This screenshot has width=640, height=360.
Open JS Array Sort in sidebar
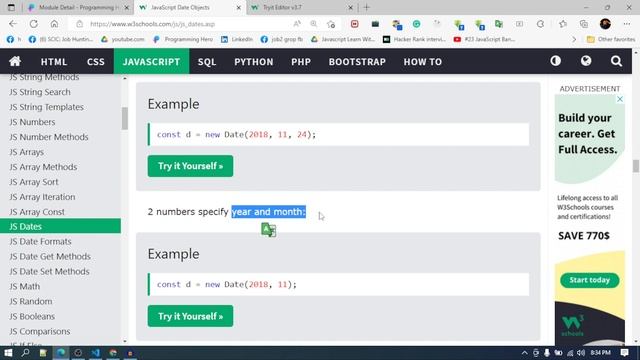(33, 182)
